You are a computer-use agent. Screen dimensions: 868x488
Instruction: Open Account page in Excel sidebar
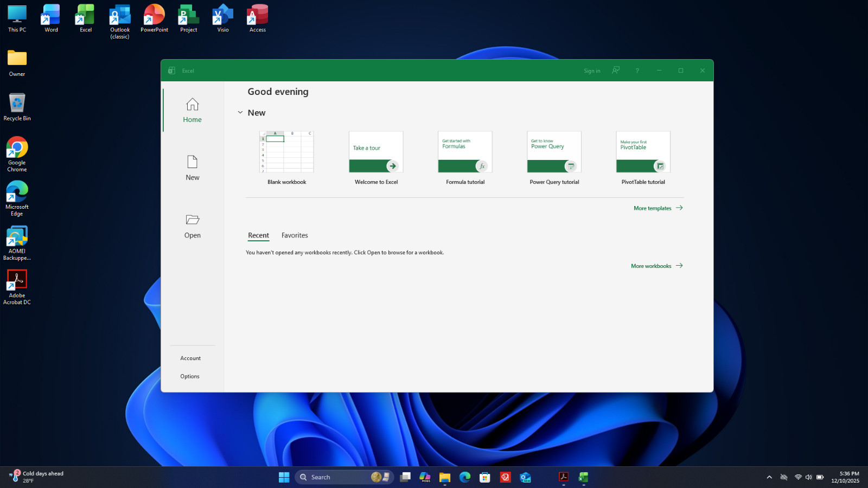tap(190, 358)
